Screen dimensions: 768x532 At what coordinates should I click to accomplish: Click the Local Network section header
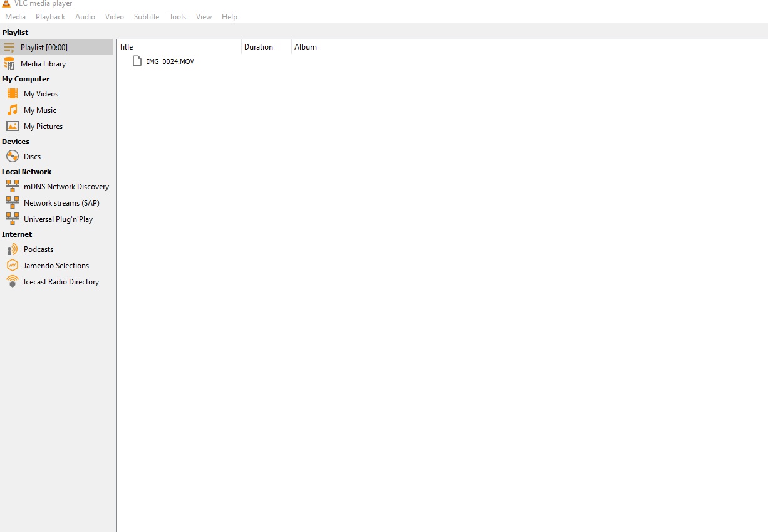coord(27,172)
